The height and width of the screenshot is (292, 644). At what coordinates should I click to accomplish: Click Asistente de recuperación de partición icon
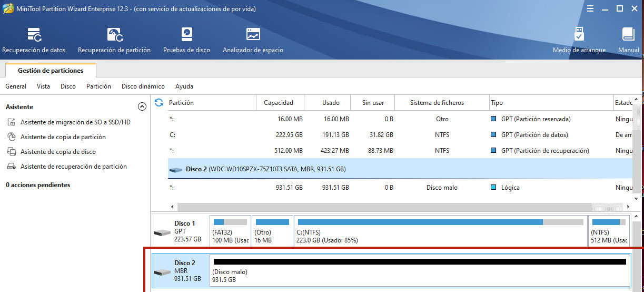click(12, 167)
